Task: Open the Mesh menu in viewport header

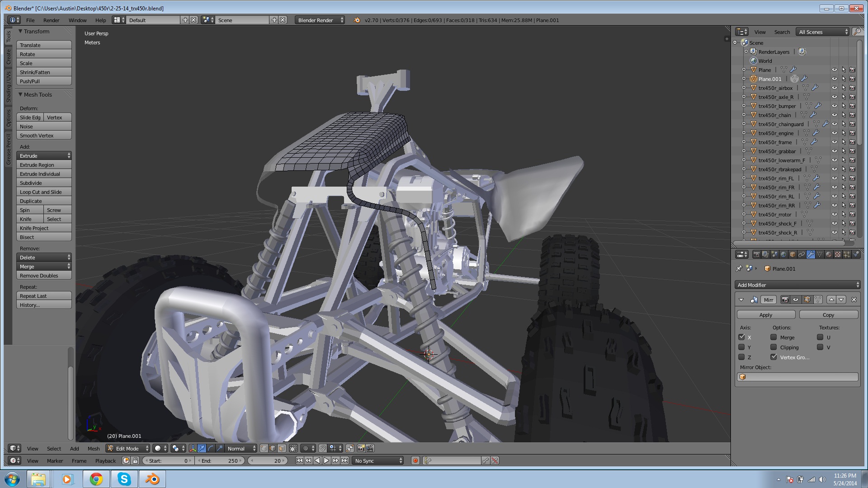Action: [x=94, y=448]
